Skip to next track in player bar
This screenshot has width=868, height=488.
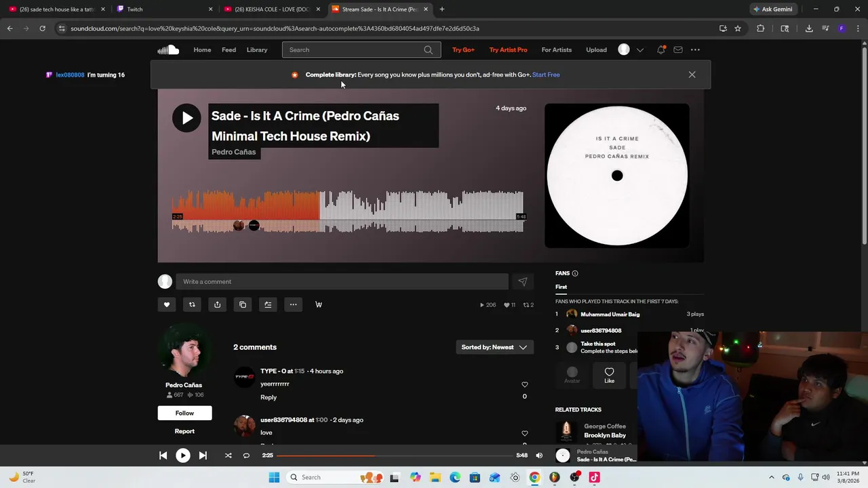(203, 455)
